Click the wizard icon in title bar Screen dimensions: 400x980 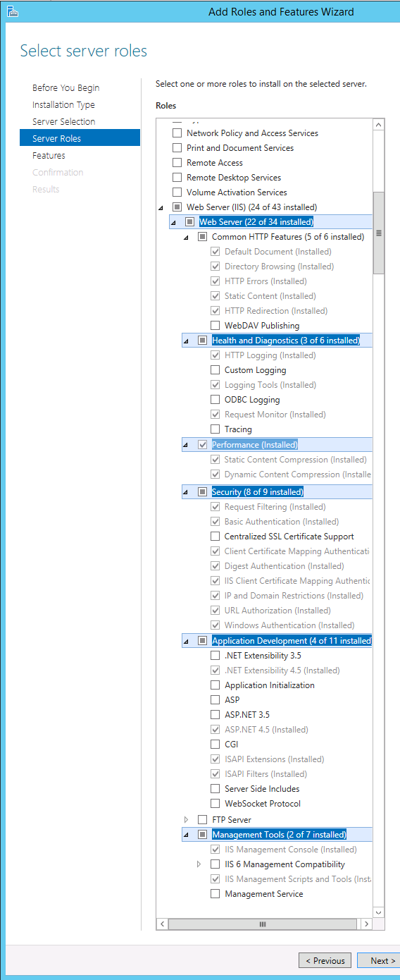click(12, 11)
